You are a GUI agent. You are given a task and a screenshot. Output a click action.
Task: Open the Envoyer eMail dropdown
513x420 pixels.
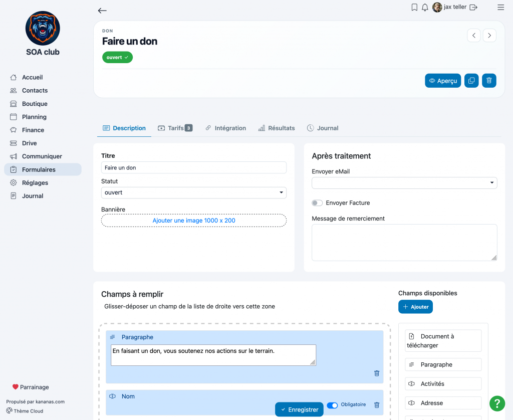point(404,182)
